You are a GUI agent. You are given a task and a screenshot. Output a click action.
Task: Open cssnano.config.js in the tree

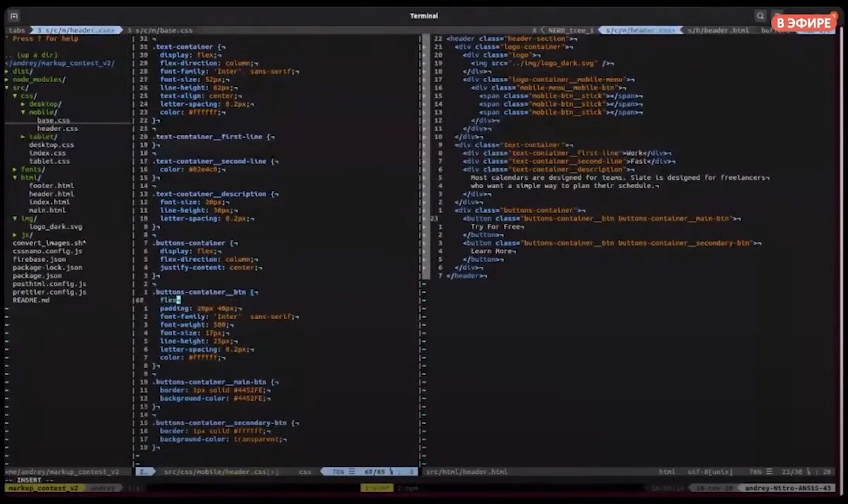47,251
